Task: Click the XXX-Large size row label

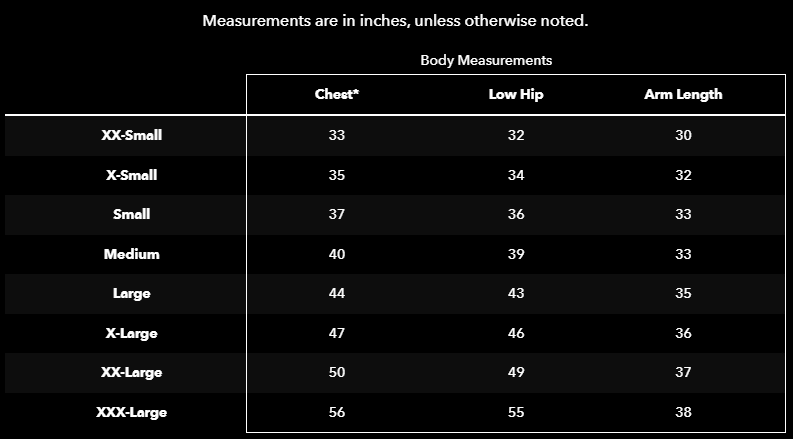Action: click(131, 412)
